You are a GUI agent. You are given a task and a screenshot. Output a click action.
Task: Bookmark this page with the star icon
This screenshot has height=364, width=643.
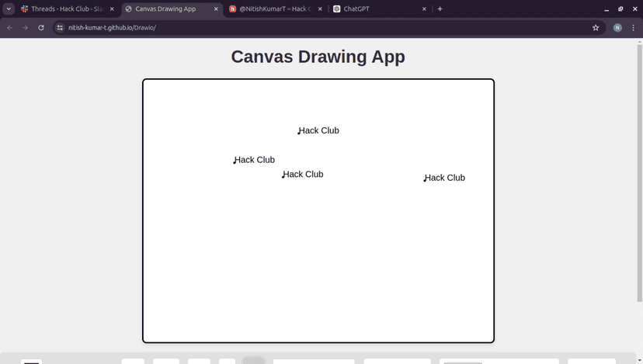596,27
